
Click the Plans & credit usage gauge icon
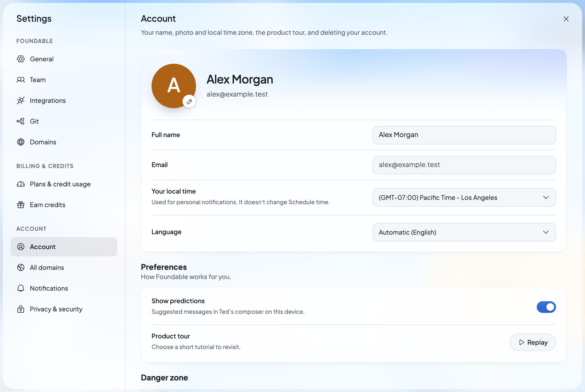tap(21, 184)
